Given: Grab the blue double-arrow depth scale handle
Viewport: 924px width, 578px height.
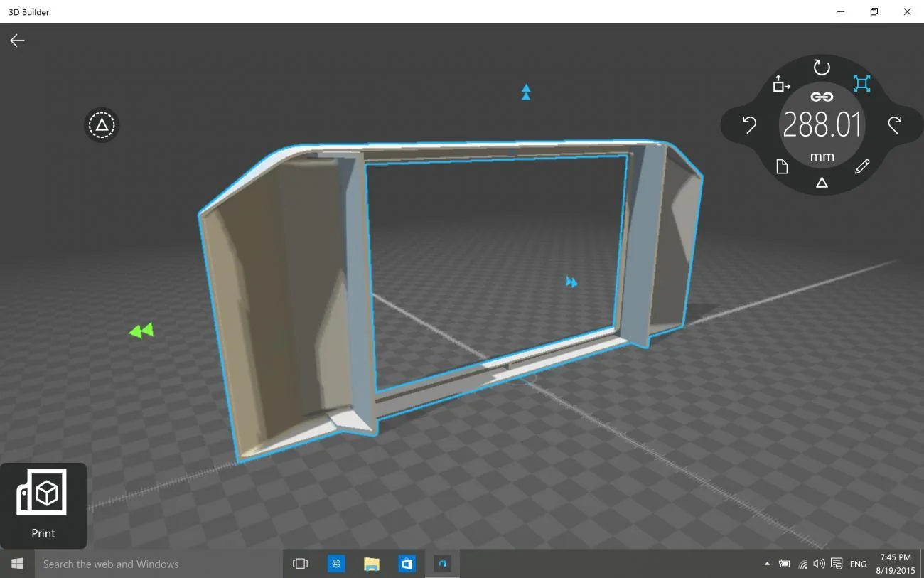Looking at the screenshot, I should pyautogui.click(x=571, y=282).
